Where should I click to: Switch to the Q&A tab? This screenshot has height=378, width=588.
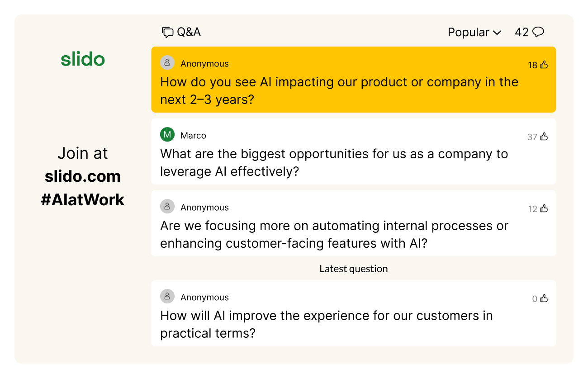tap(189, 32)
